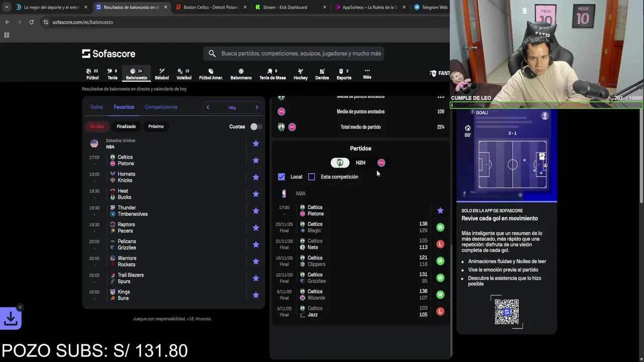Switch to the Todos tab

click(96, 107)
